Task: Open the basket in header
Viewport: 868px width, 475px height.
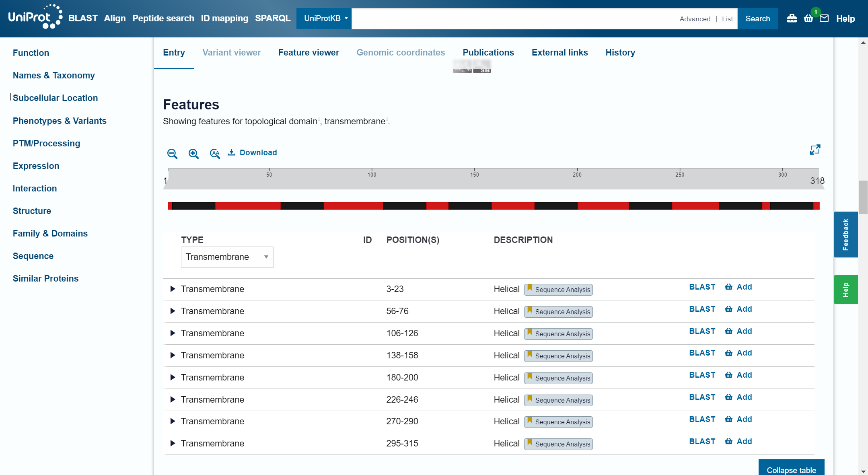Action: point(808,19)
